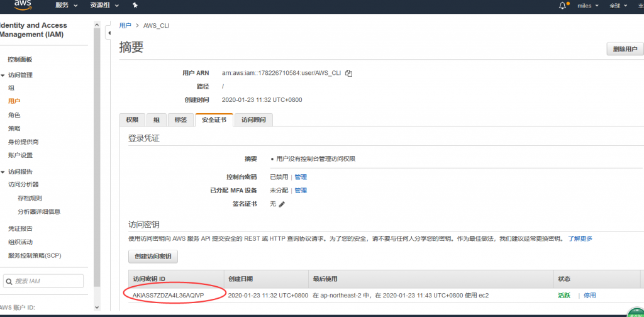Image resolution: width=644 pixels, height=317 pixels.
Task: Open 组织活动 in the sidebar
Action: 20,242
